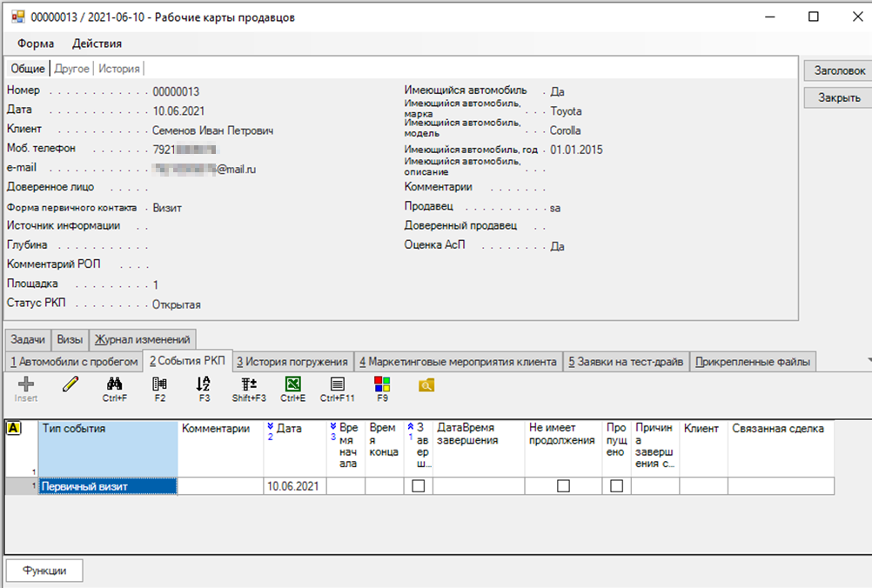872x588 pixels.
Task: Open search with the binoculars icon
Action: pos(115,384)
